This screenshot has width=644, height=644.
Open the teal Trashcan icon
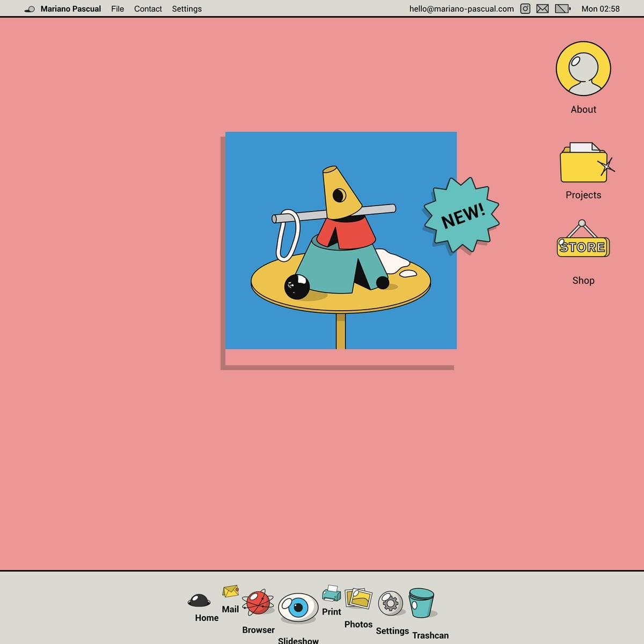421,603
